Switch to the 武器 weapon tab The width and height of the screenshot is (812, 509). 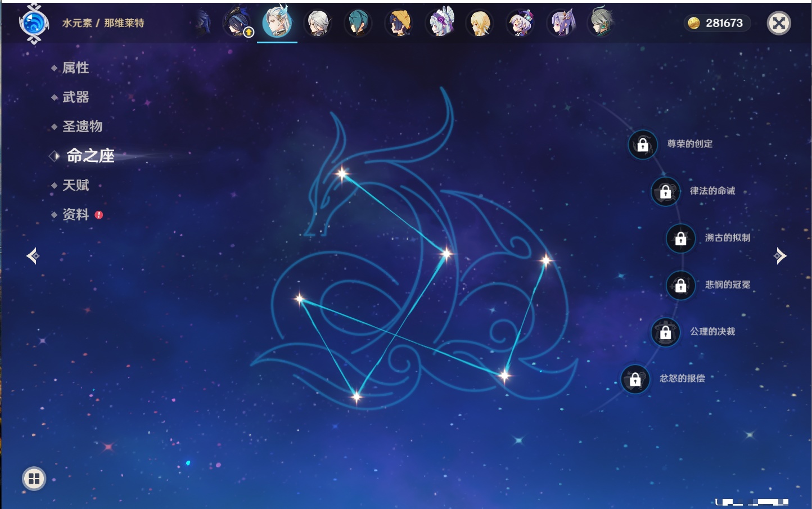tap(75, 97)
